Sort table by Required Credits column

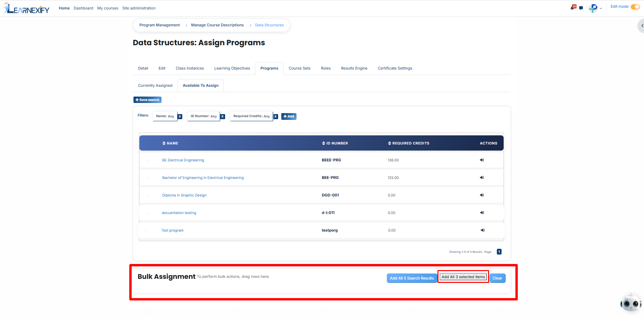[x=408, y=143]
